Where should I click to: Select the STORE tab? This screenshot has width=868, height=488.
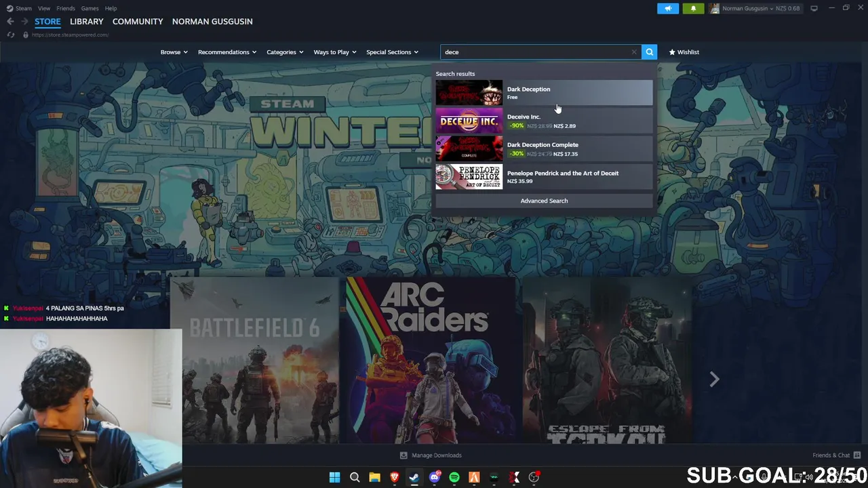pos(47,22)
